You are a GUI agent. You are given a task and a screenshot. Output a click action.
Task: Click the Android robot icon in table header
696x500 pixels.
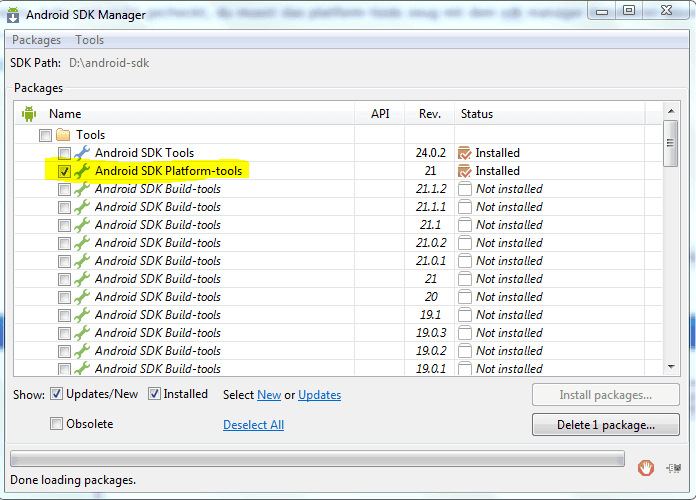point(29,114)
